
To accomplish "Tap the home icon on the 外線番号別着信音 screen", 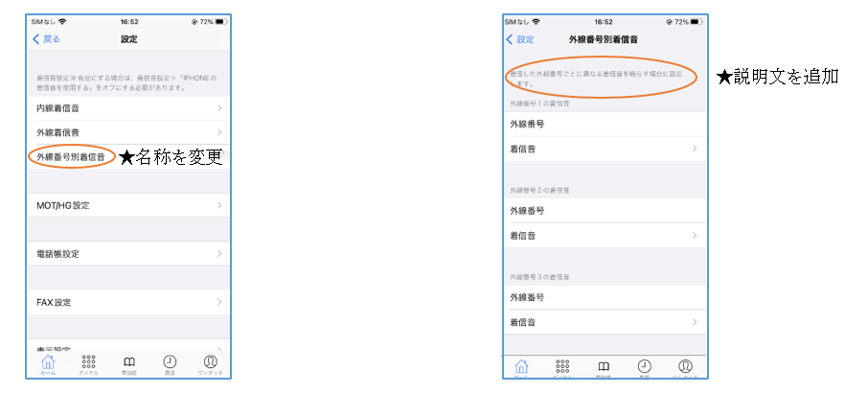I will [x=522, y=367].
